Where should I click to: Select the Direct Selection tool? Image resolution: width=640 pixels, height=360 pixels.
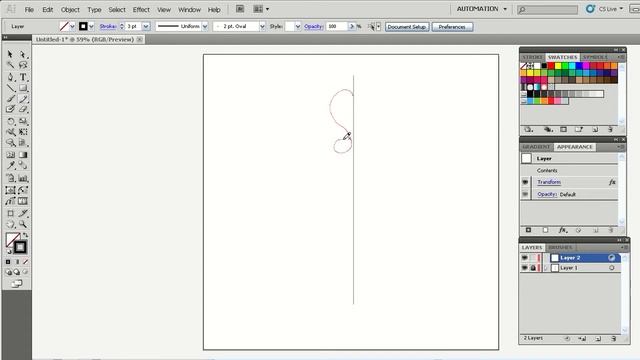click(x=23, y=54)
